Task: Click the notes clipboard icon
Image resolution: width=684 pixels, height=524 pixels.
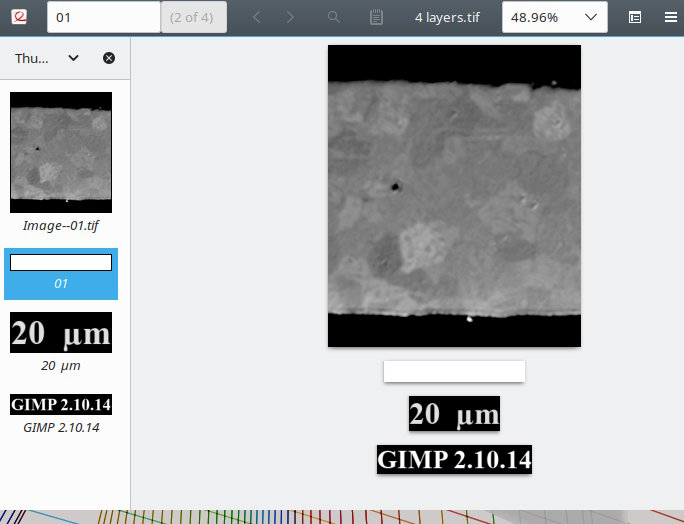Action: (x=376, y=17)
